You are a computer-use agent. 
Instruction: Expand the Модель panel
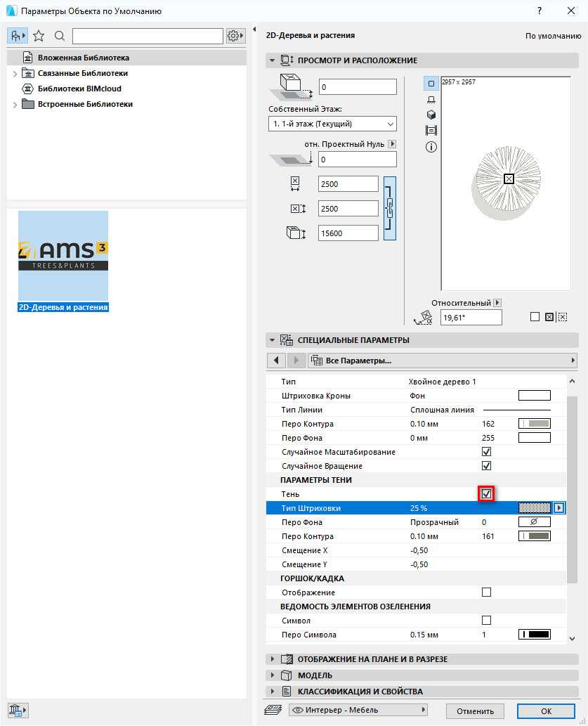coord(315,675)
